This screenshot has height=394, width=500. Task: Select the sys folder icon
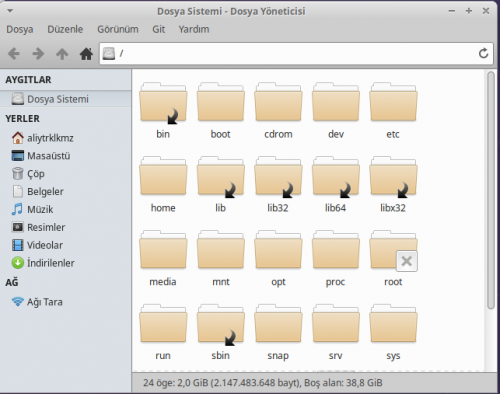(393, 323)
